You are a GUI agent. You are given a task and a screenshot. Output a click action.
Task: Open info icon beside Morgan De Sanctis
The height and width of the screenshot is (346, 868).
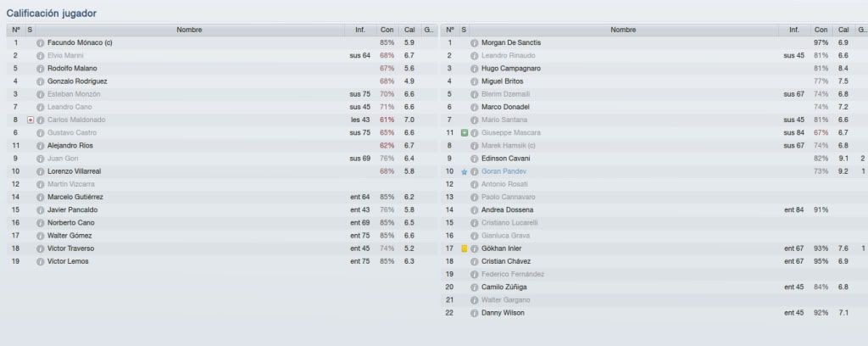(x=474, y=42)
